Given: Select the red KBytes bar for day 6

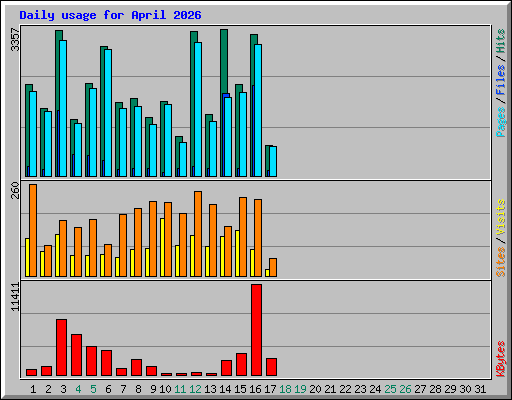Looking at the screenshot, I should [x=106, y=363].
